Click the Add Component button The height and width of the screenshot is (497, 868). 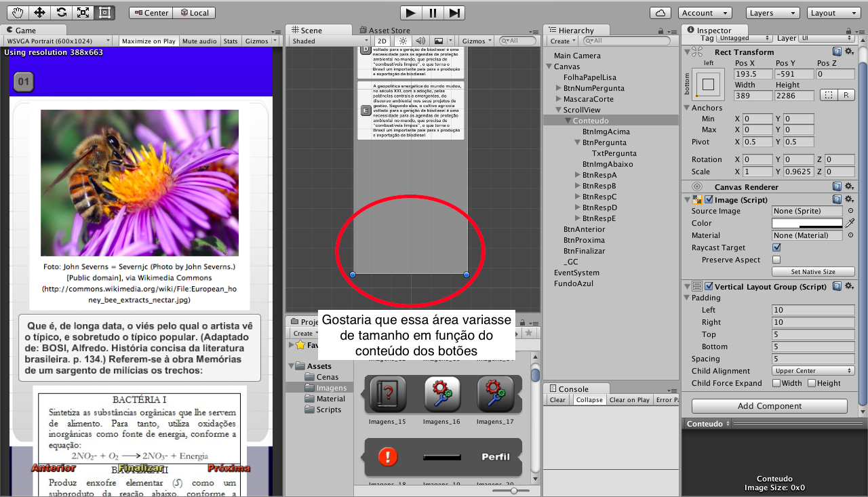770,406
